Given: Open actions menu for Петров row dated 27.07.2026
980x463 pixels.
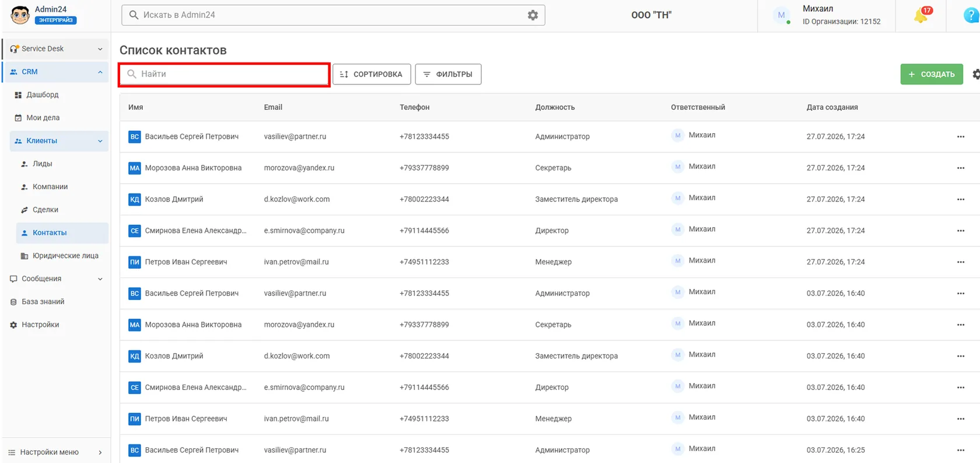Looking at the screenshot, I should (x=961, y=262).
